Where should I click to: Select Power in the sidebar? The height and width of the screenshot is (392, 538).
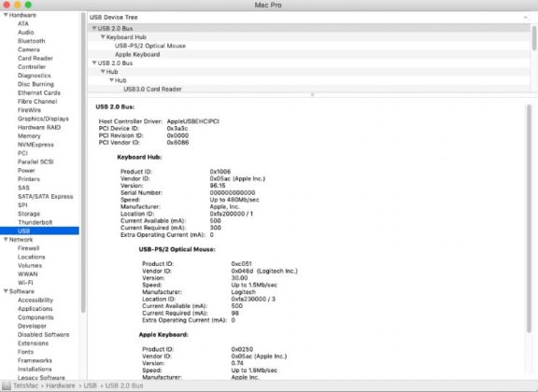(26, 171)
